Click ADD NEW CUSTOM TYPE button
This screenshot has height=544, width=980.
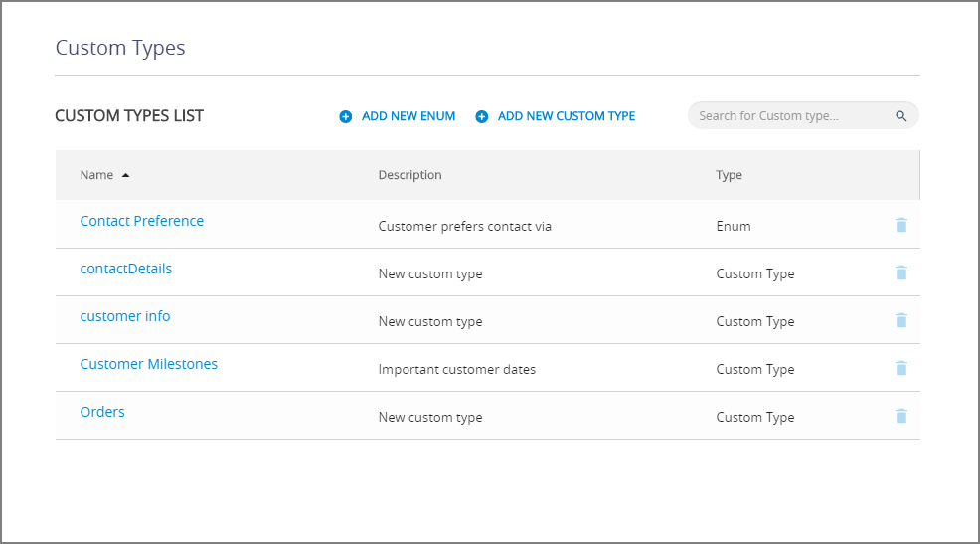tap(556, 116)
